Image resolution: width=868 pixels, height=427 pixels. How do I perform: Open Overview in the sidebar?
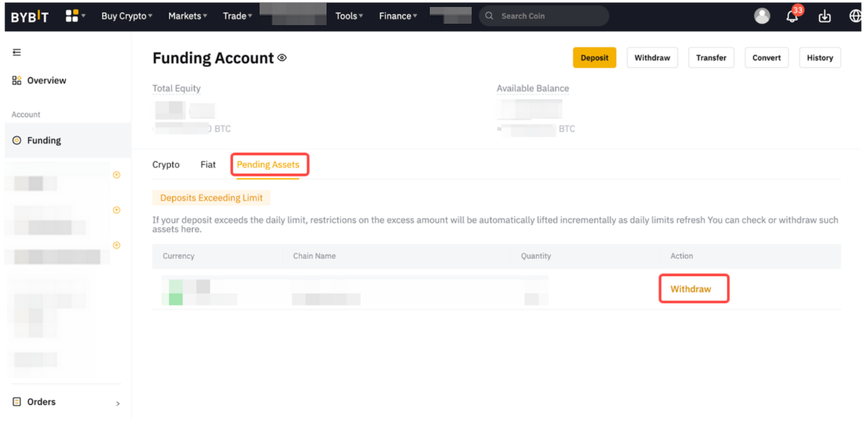[x=46, y=81]
